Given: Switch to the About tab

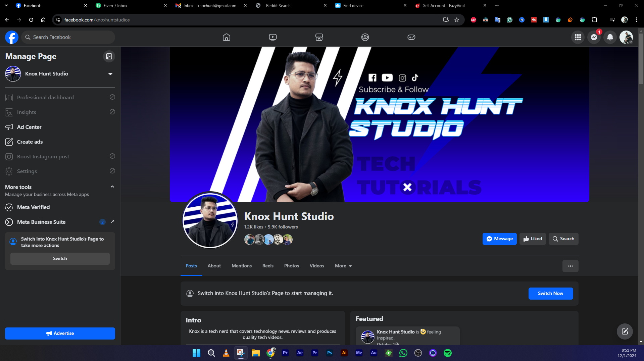Looking at the screenshot, I should tap(214, 266).
